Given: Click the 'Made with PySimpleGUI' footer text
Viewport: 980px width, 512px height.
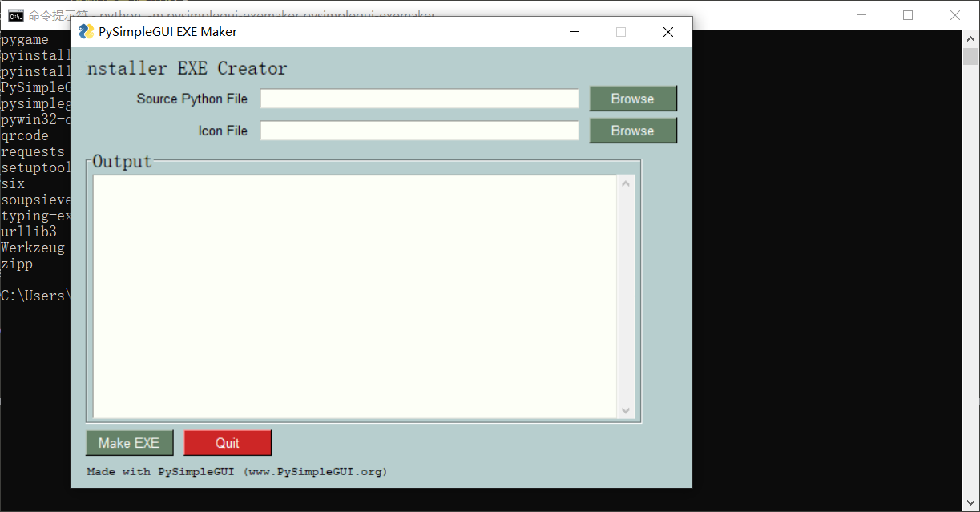Looking at the screenshot, I should 237,472.
